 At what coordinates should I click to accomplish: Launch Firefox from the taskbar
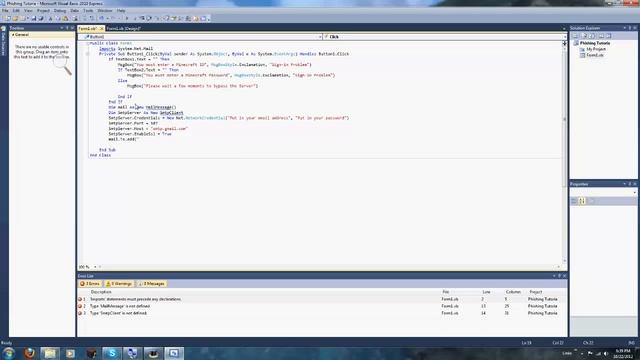pyautogui.click(x=29, y=353)
